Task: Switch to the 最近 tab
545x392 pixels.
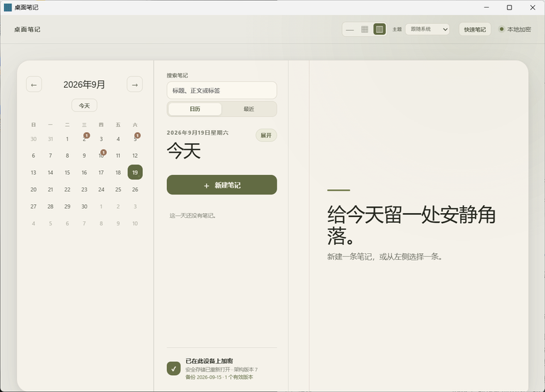Action: [249, 109]
